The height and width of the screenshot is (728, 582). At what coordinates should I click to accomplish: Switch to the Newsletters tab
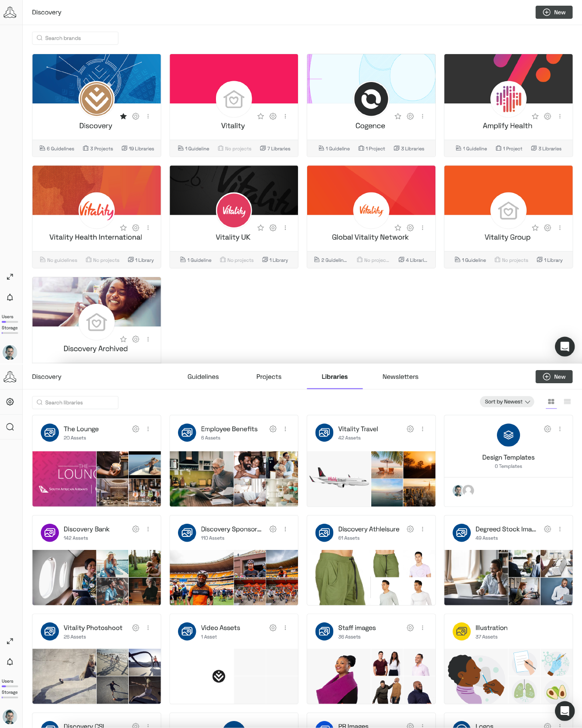tap(401, 377)
